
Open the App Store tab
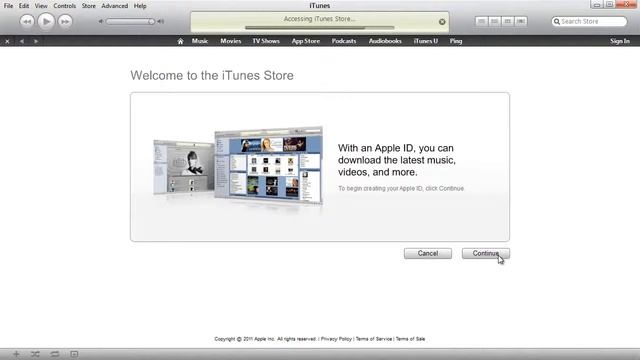306,41
